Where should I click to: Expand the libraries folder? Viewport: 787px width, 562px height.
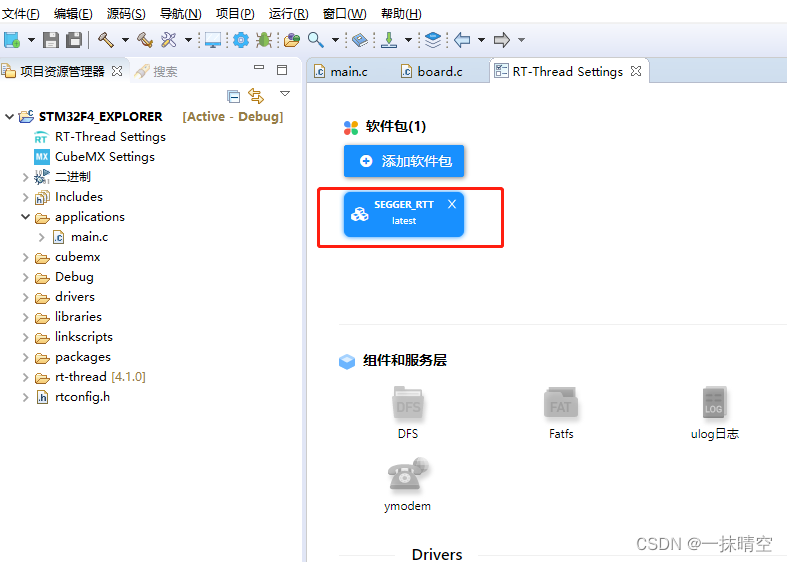(25, 317)
